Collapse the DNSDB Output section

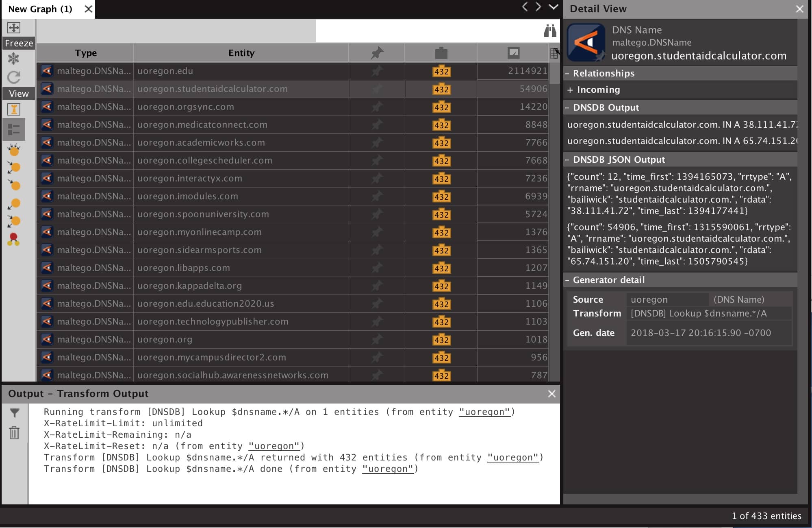(567, 108)
